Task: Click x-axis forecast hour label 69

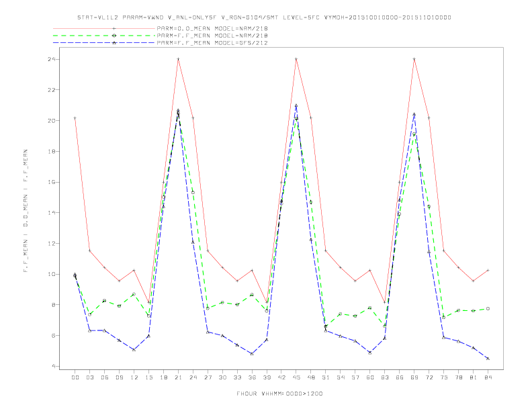Action: coord(414,377)
